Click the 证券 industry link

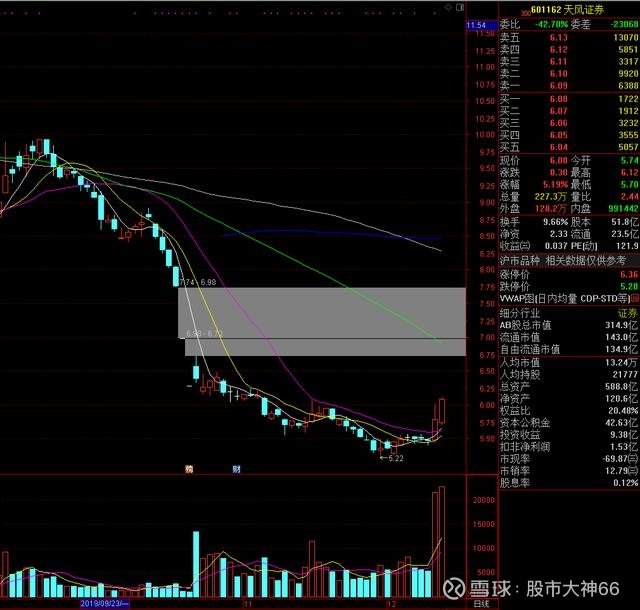click(x=628, y=313)
